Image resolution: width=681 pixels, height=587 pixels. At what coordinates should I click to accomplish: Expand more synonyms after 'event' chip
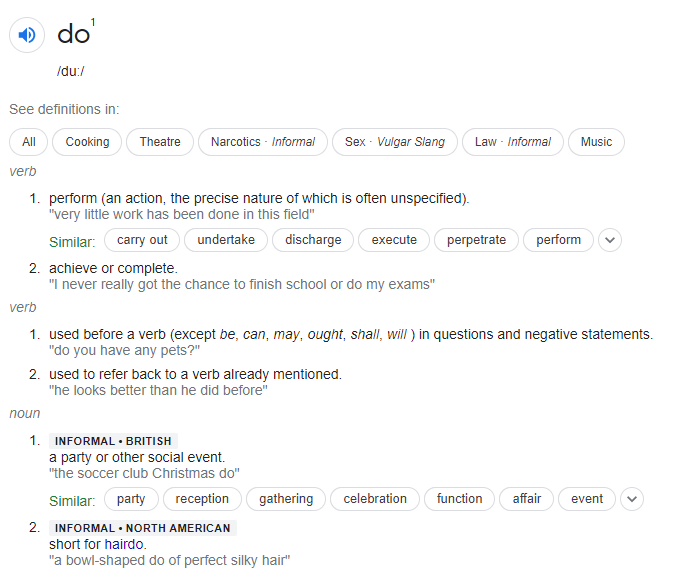tap(632, 499)
